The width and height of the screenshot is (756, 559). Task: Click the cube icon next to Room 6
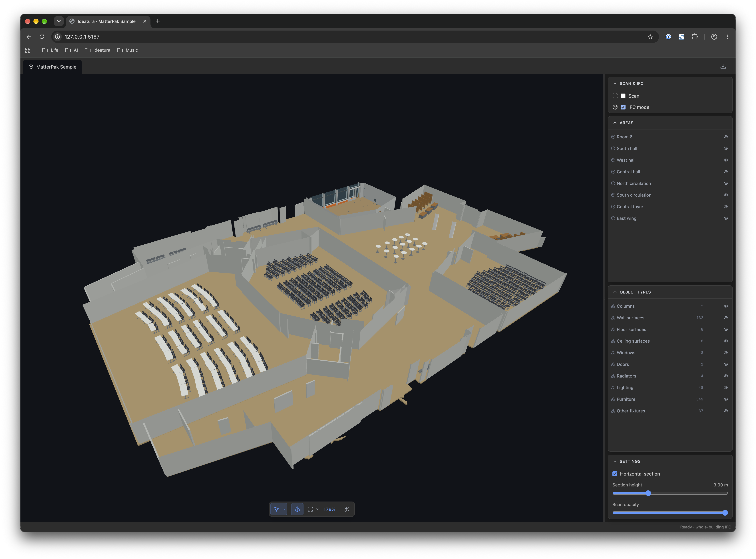[x=613, y=137]
